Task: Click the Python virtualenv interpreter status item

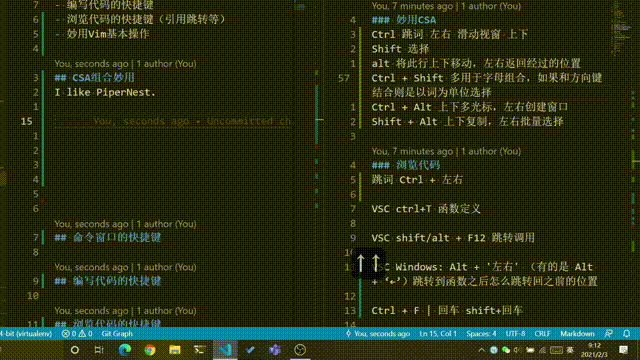Action: point(26,333)
